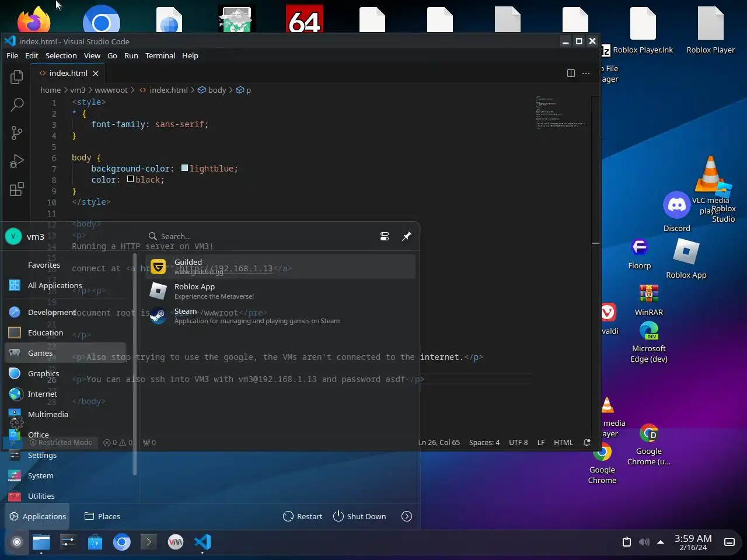
Task: Toggle pin to keep application menu open
Action: [407, 236]
